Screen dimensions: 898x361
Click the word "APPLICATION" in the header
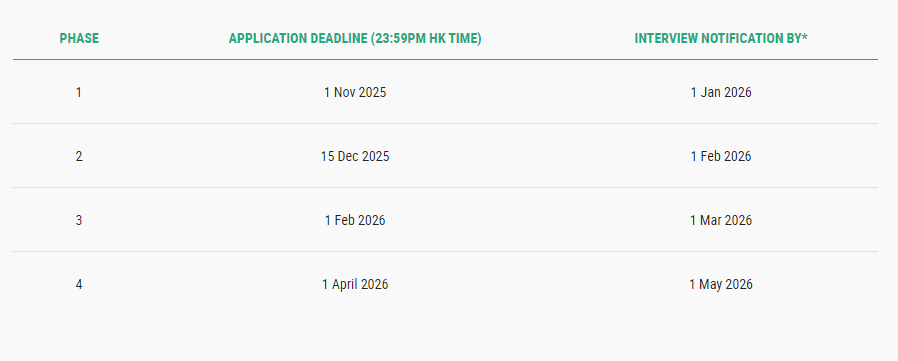point(268,38)
